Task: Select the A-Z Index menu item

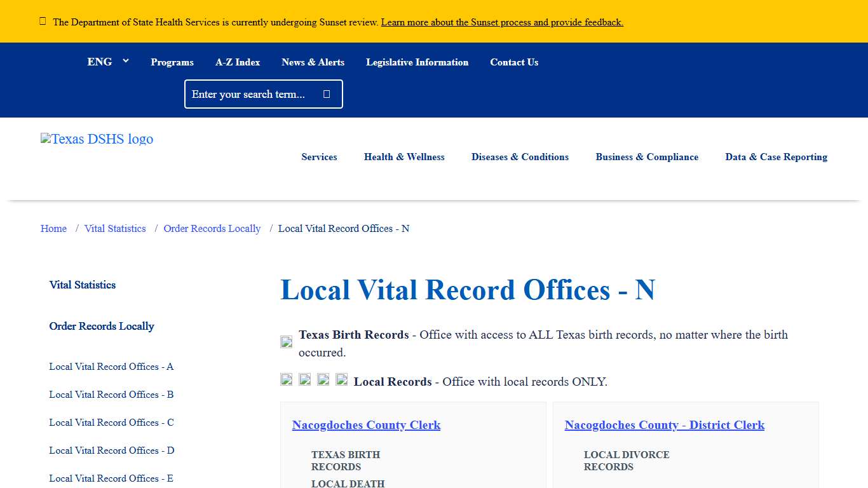Action: (238, 62)
